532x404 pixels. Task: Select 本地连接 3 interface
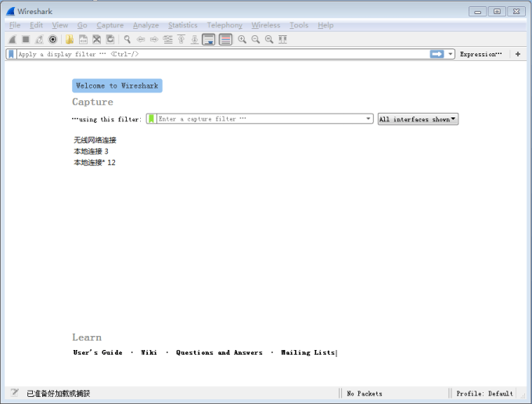91,151
